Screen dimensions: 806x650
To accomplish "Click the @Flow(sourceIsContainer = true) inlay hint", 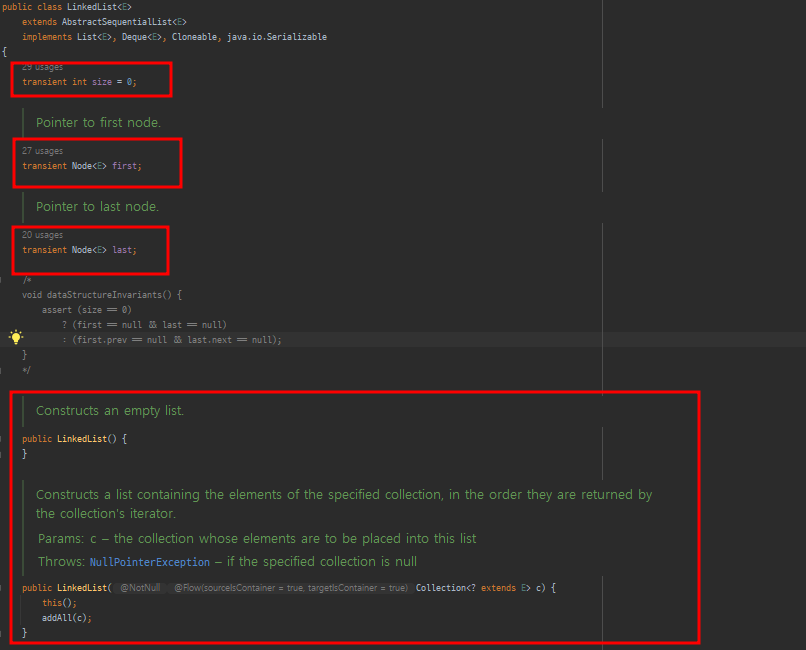I will pos(291,588).
